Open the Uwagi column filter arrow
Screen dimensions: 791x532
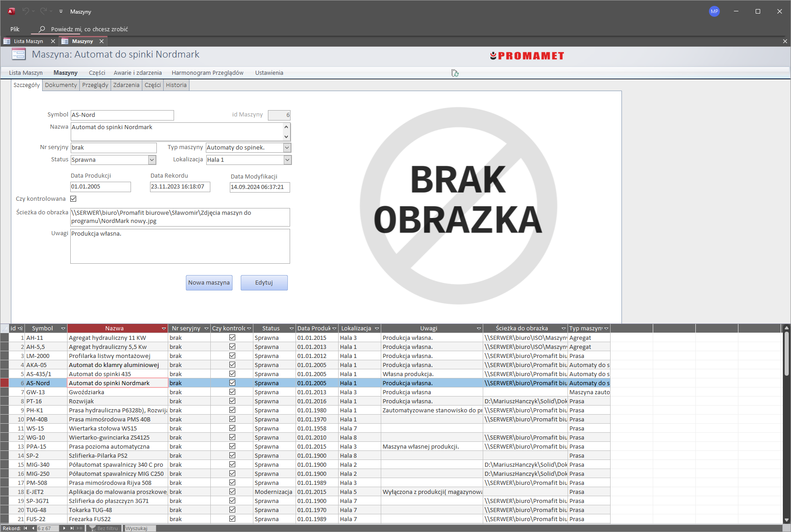479,329
